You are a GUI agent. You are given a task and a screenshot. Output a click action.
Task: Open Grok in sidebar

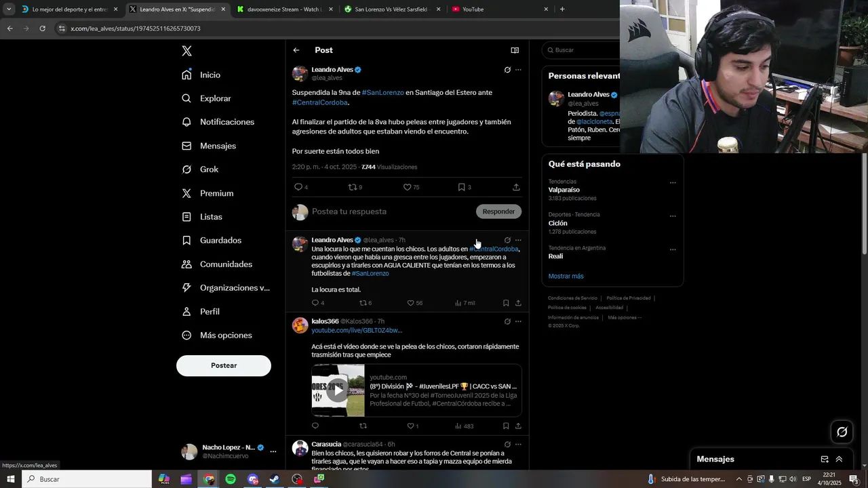199,169
